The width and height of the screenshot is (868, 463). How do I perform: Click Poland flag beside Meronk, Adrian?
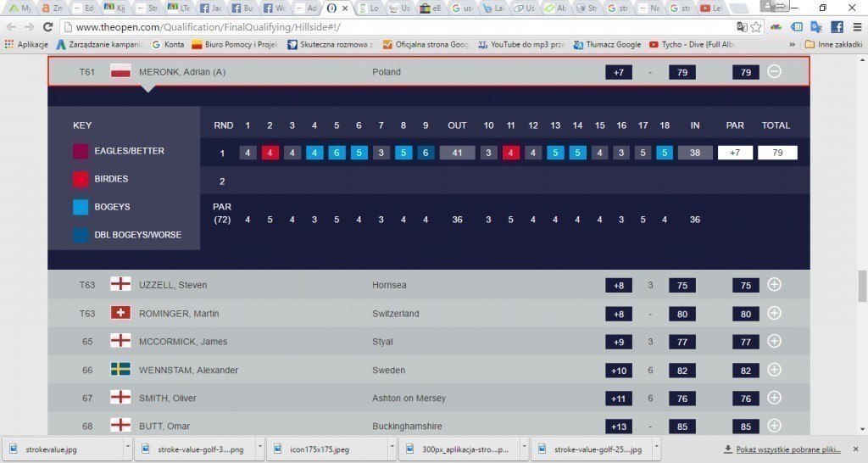pos(120,72)
